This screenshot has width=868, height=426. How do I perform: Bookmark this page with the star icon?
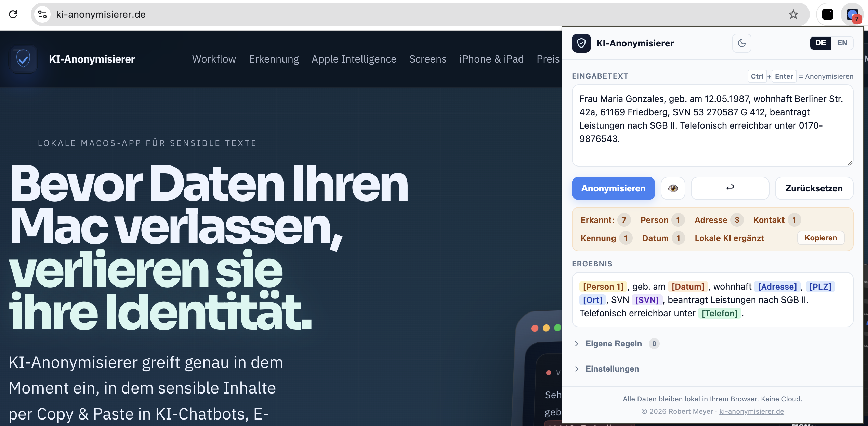793,14
